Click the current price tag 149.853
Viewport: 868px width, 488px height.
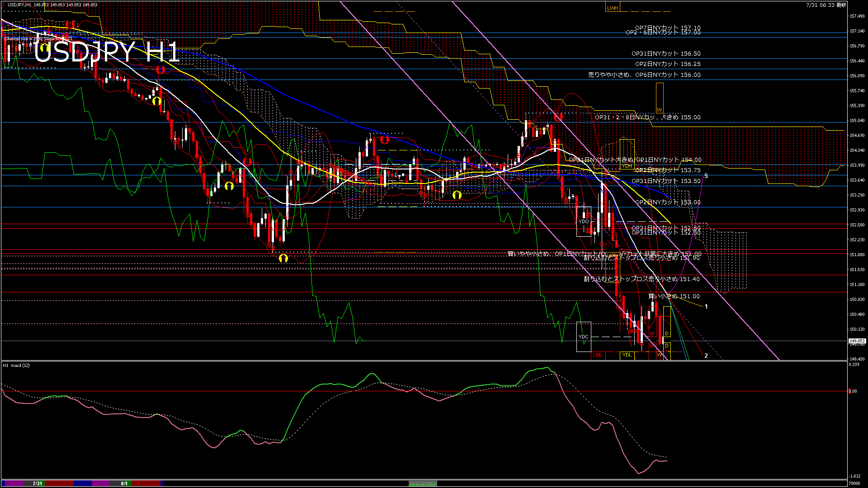click(857, 341)
